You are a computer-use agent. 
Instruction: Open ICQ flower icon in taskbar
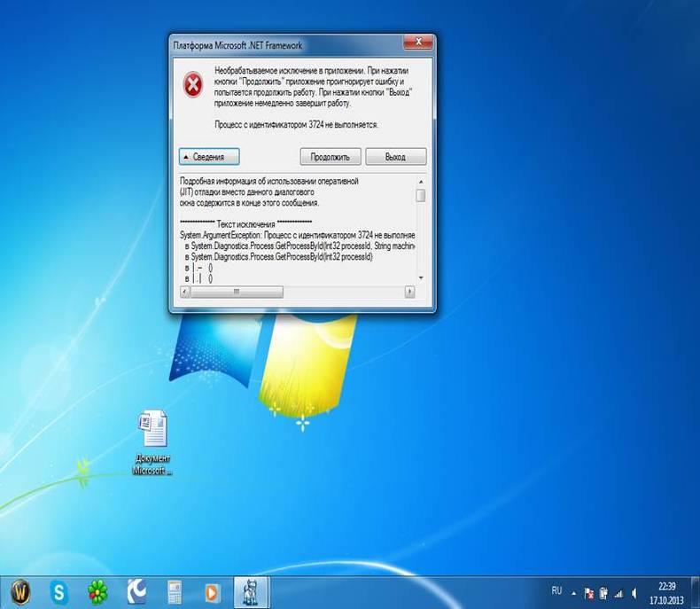[97, 592]
